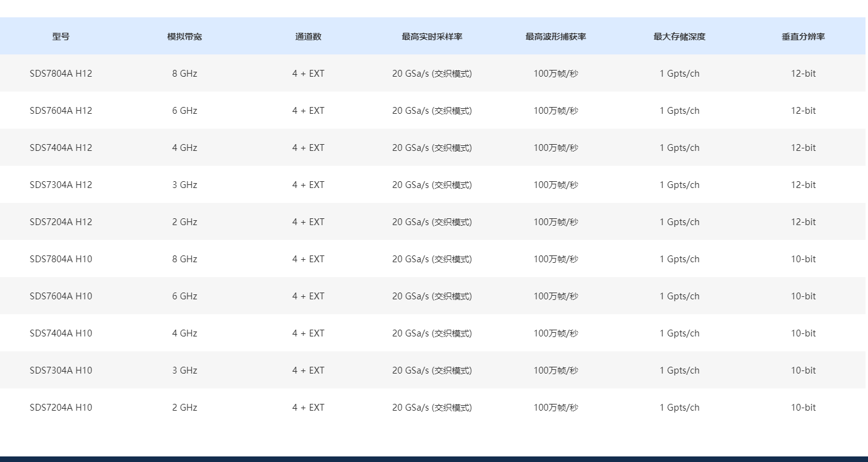
Task: Select model SDS7204A H12
Action: point(61,222)
